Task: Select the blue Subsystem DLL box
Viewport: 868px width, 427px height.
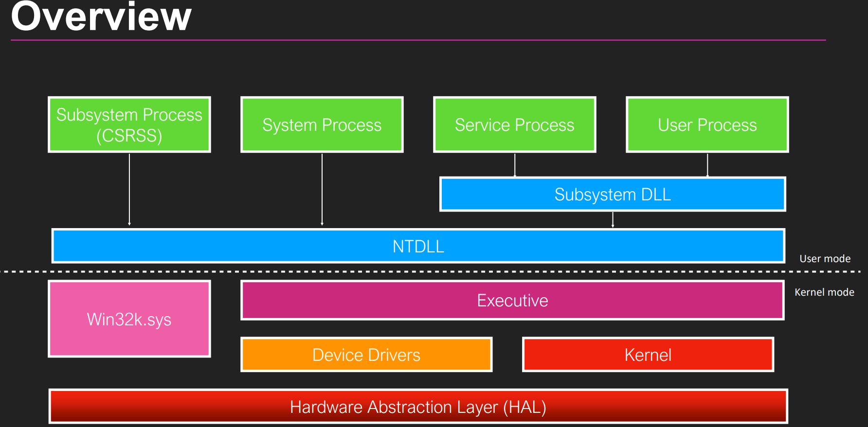Action: click(x=613, y=195)
